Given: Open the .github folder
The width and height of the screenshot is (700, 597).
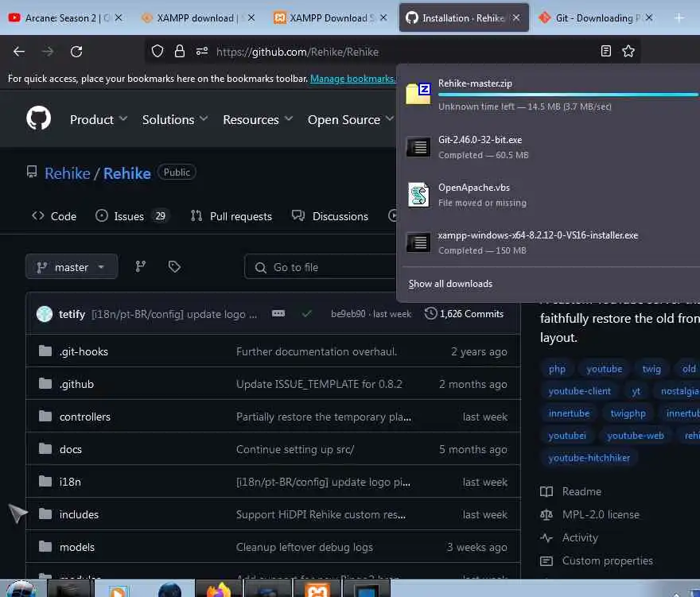Looking at the screenshot, I should pyautogui.click(x=77, y=384).
